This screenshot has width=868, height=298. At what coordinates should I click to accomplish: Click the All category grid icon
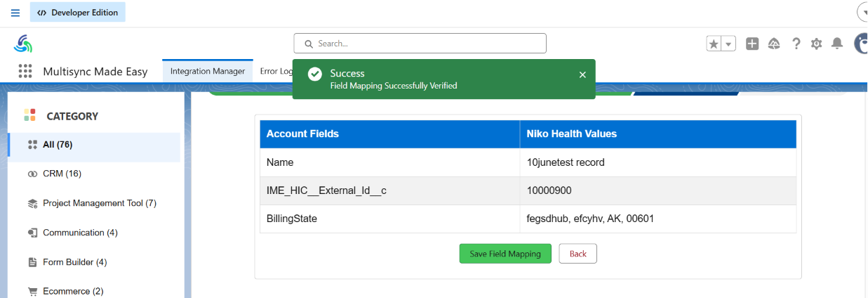(x=32, y=145)
